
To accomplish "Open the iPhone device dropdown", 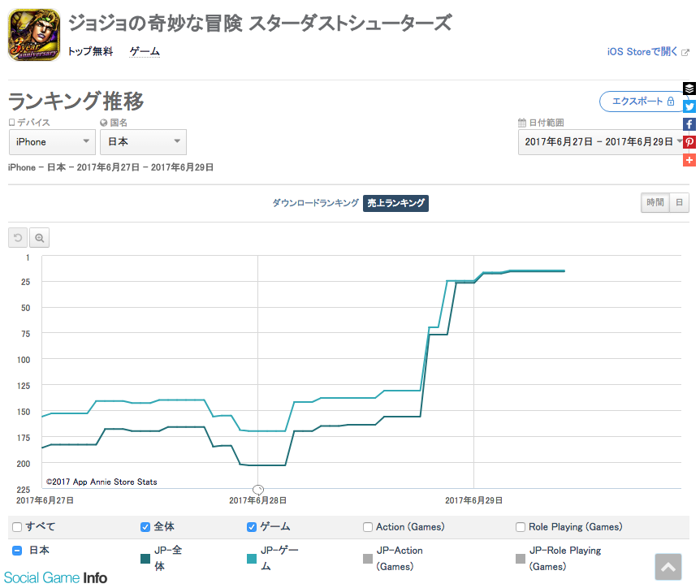I will tap(52, 142).
